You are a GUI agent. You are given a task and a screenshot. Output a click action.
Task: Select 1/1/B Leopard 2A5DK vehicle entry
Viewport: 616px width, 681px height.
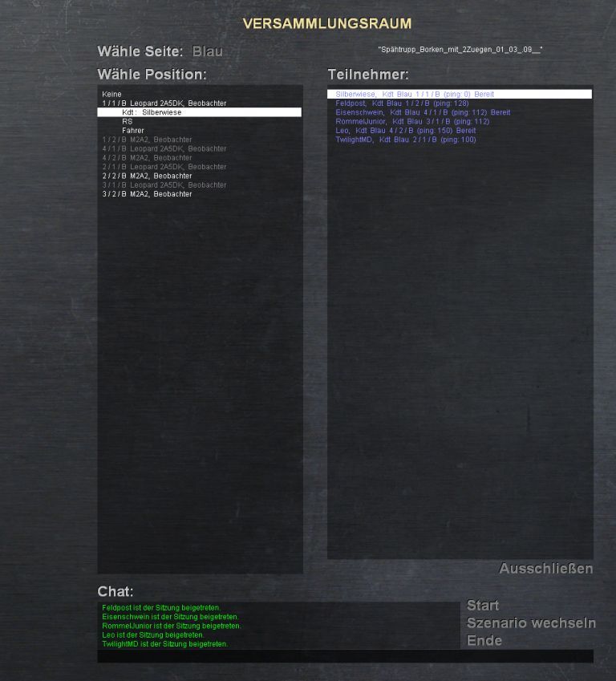pos(164,103)
